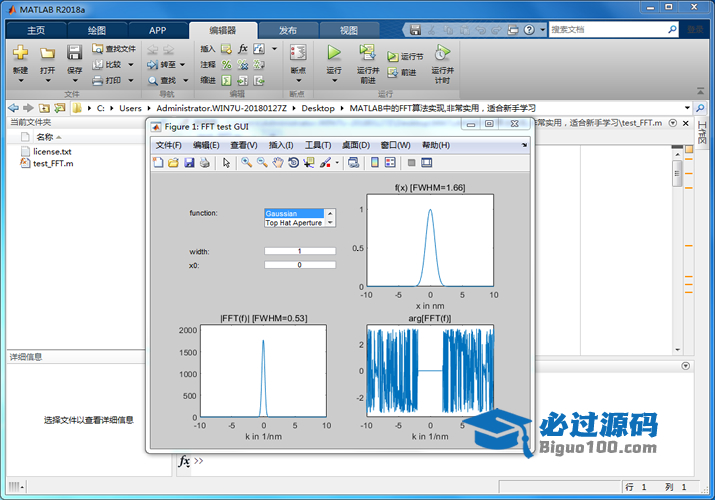
Task: Open the Go To (转至) dropdown arrow
Action: 182,65
